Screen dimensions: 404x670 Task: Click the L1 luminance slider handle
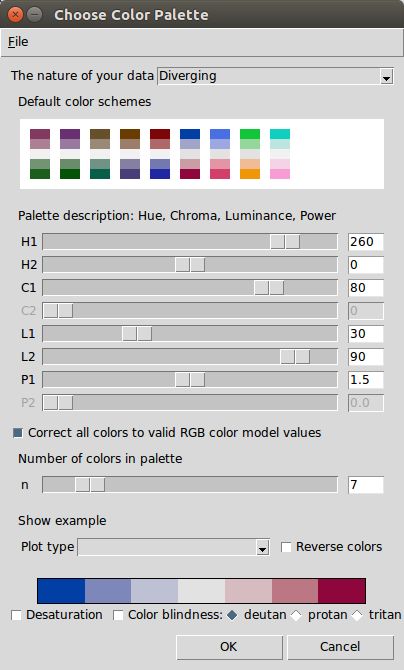[137, 334]
